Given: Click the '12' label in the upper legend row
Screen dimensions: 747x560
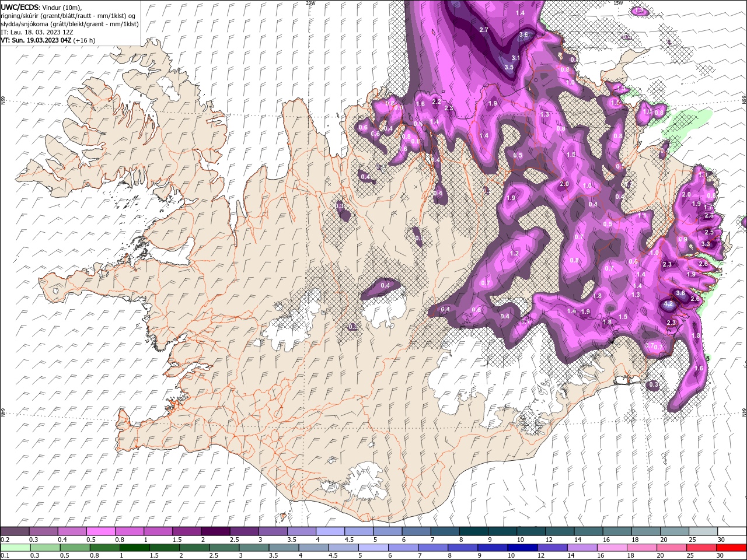Looking at the screenshot, I should (x=549, y=540).
